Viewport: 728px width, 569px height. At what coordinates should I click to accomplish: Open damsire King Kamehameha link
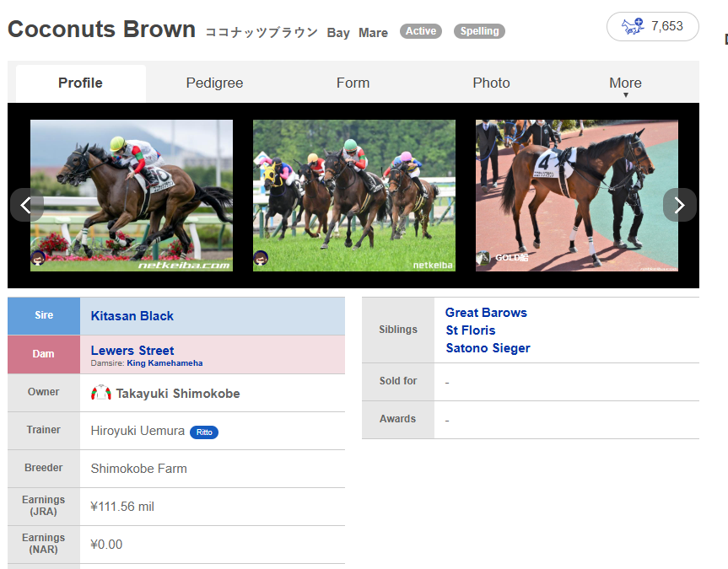point(164,363)
